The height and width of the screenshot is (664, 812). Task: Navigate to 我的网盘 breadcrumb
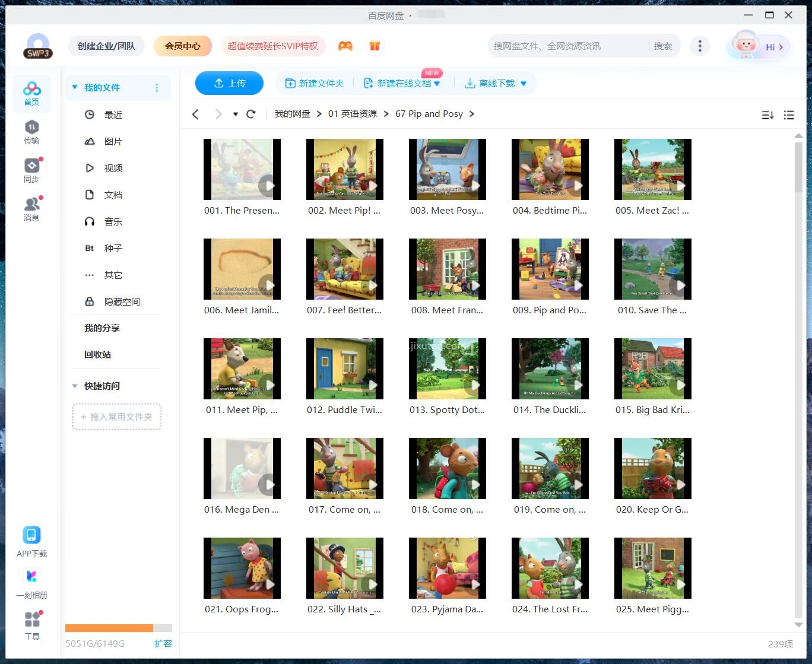(x=293, y=114)
